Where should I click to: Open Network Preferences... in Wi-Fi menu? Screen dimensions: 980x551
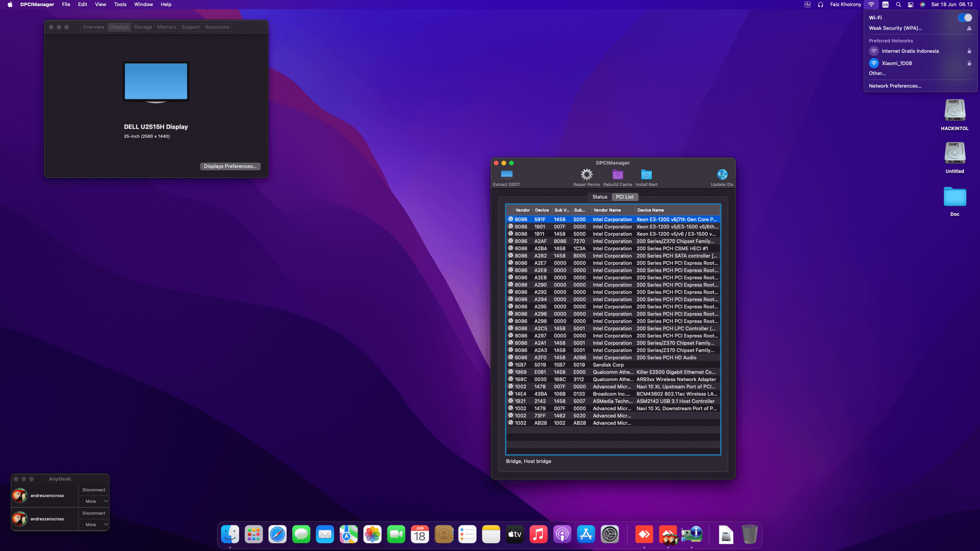[895, 86]
